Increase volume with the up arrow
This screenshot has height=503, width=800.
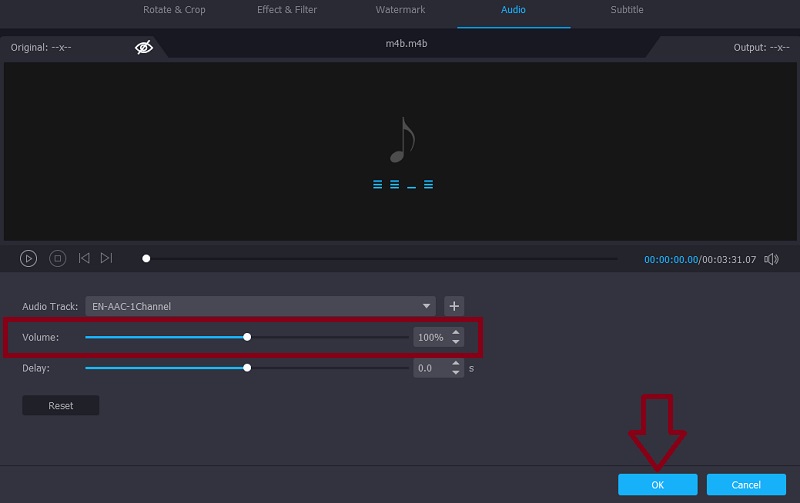[456, 333]
